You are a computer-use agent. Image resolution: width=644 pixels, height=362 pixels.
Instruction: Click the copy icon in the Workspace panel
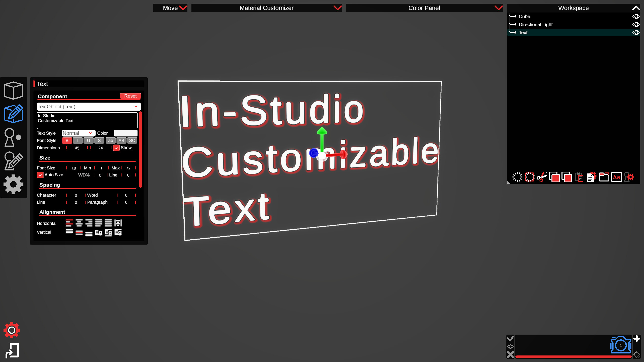tap(555, 177)
